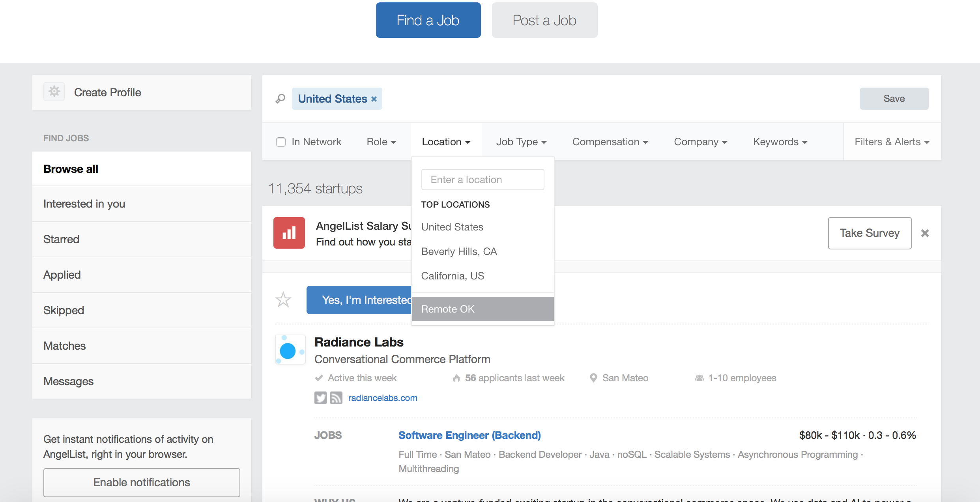Click Yes, I'm Interested button
The image size is (980, 502).
click(359, 300)
